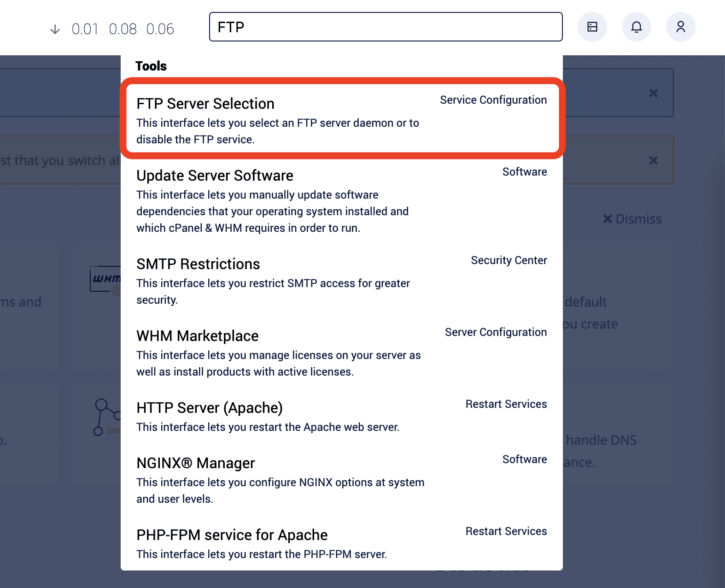Open the user account menu icon
The width and height of the screenshot is (725, 588).
pyautogui.click(x=680, y=27)
